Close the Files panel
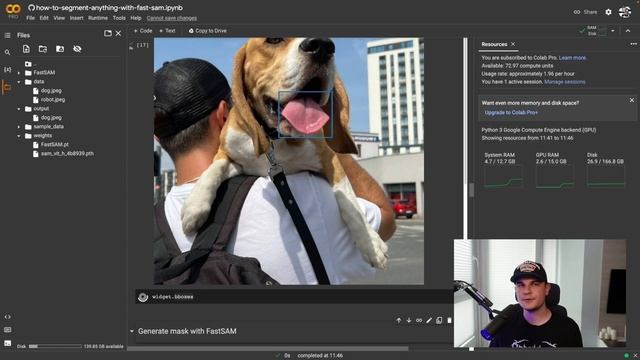This screenshot has width=640, height=360. (118, 33)
